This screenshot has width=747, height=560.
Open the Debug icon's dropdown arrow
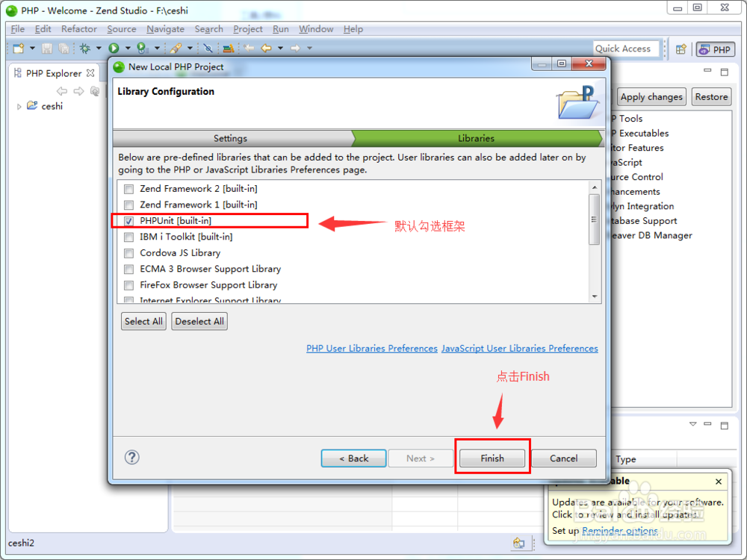coord(99,48)
